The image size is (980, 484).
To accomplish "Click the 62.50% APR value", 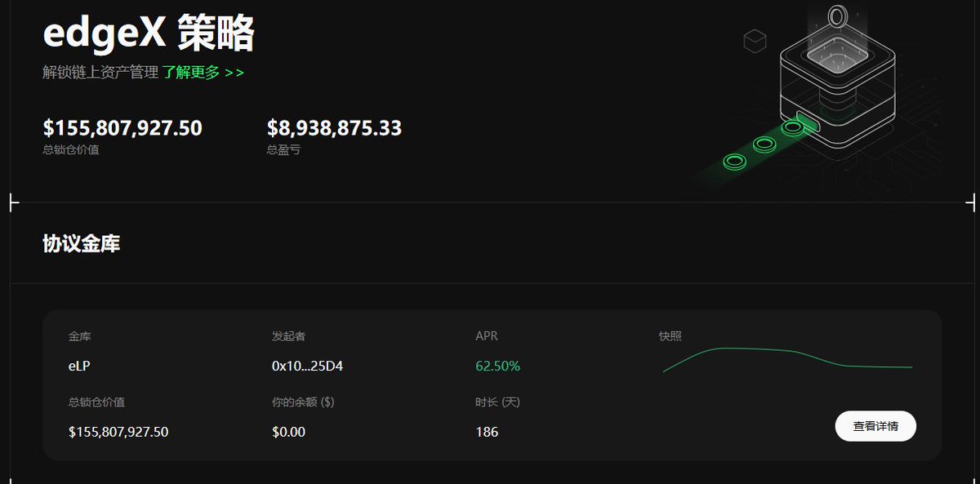I will coord(497,366).
